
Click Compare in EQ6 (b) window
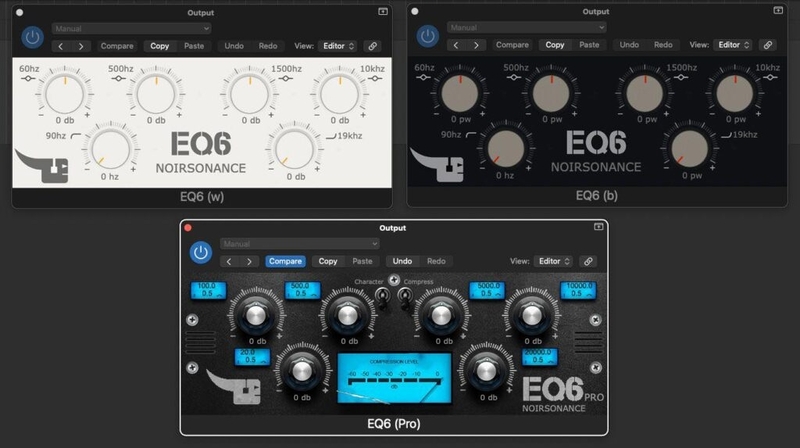(x=512, y=45)
